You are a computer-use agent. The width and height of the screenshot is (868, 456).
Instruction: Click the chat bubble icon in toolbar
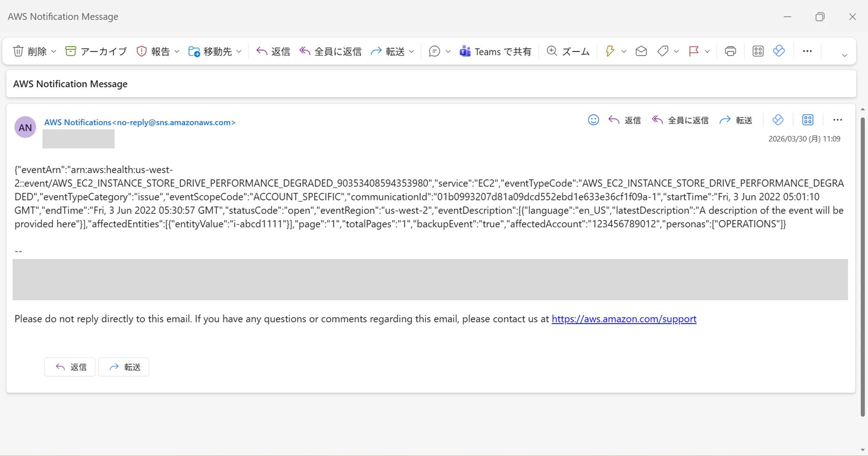pyautogui.click(x=434, y=51)
